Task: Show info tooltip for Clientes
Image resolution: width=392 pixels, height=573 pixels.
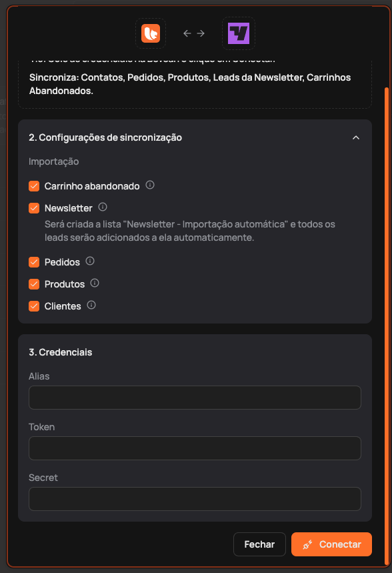Action: pyautogui.click(x=91, y=305)
